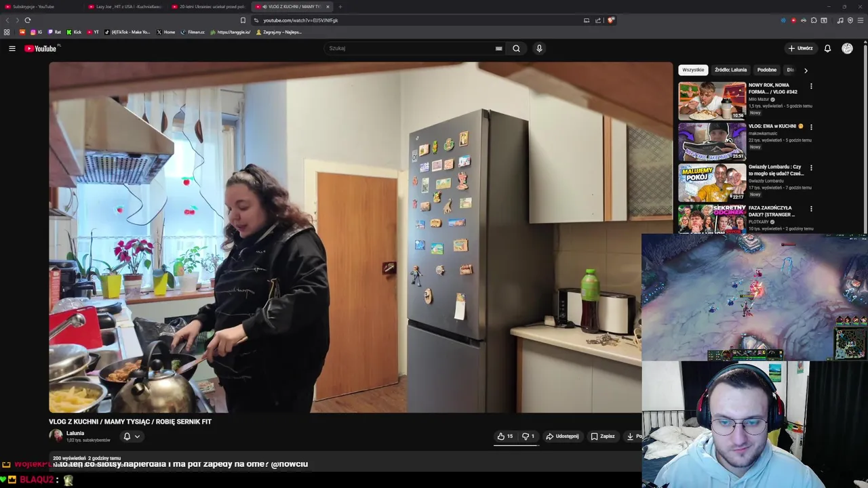Open the FAZA ZAKOŃCZYŁA DAILY video title
Image resolution: width=868 pixels, height=488 pixels.
pyautogui.click(x=772, y=211)
